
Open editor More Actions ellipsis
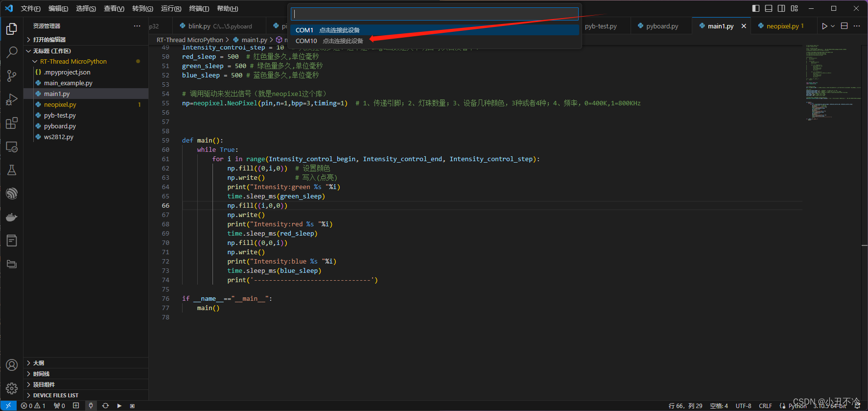857,26
